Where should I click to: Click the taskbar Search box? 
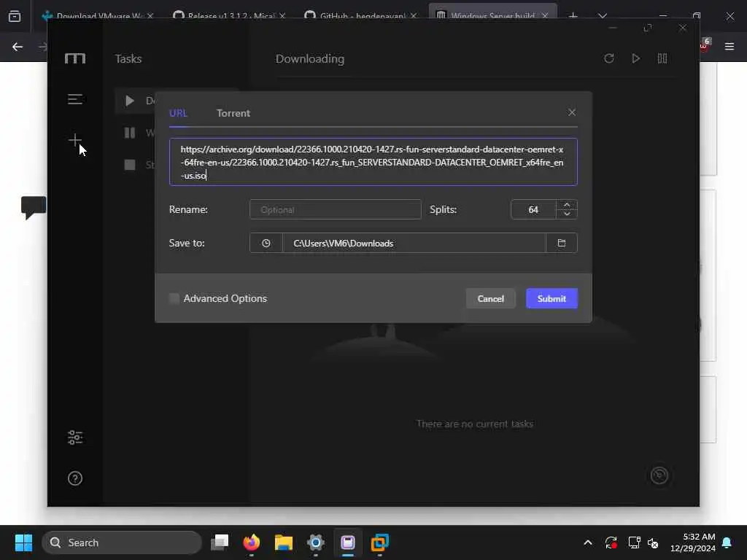[122, 542]
